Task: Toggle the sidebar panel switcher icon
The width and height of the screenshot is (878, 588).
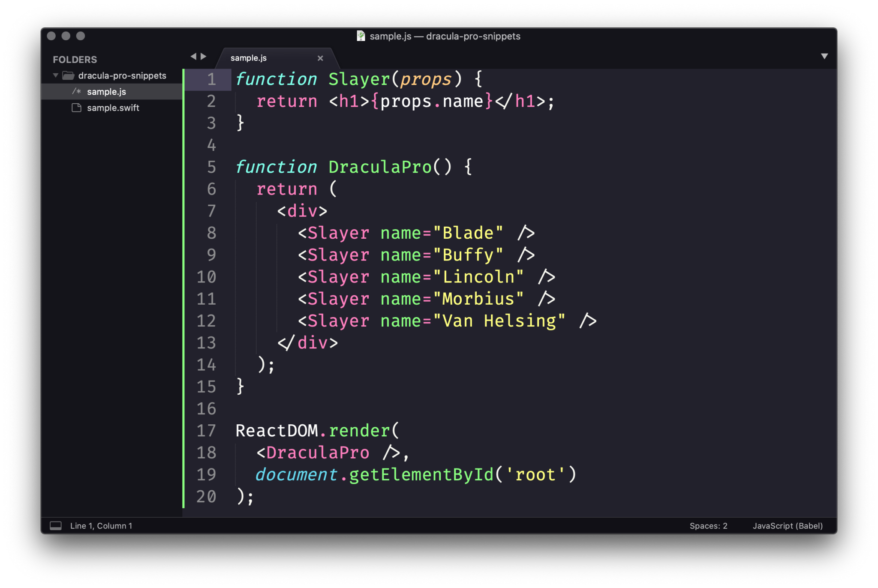Action: (x=56, y=525)
